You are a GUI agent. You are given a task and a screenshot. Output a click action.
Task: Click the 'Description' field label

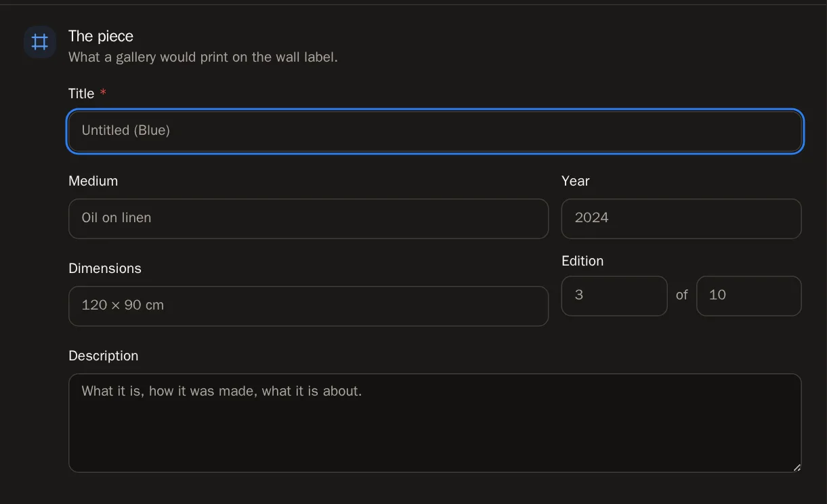click(x=103, y=356)
